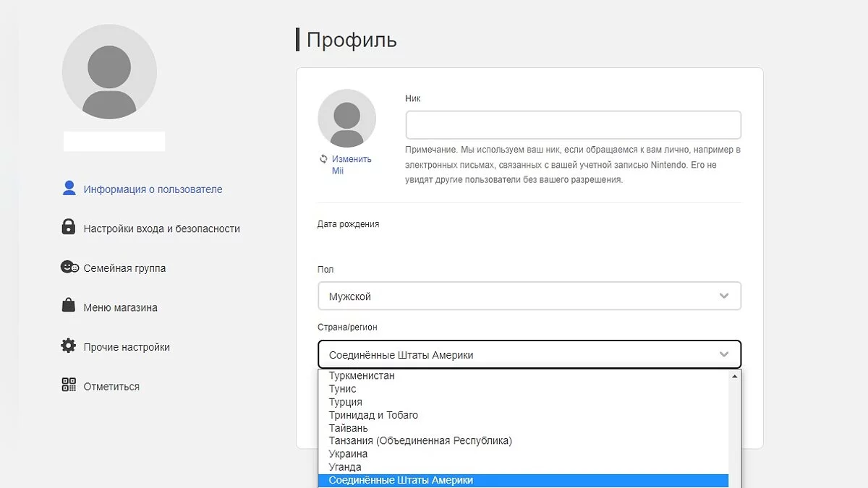Open the Пол dropdown showing Мужской
868x488 pixels.
[529, 296]
